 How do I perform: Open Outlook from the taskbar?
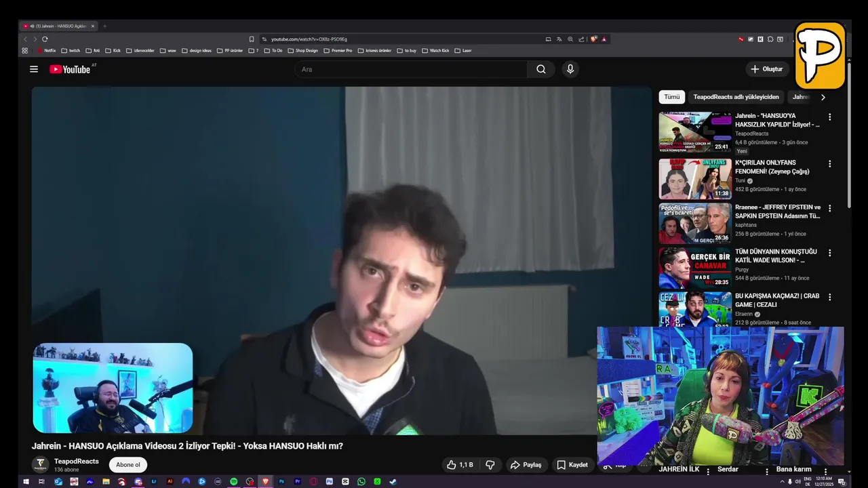pyautogui.click(x=58, y=481)
